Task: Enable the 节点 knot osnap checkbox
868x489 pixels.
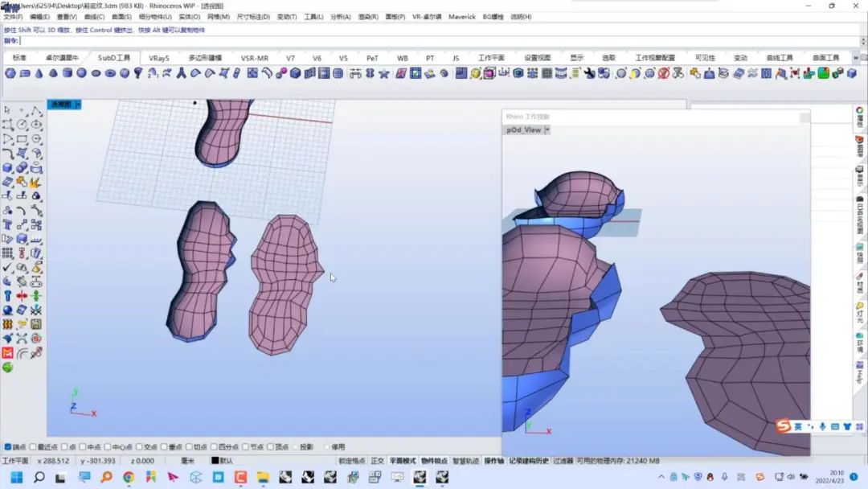Action: coord(246,447)
